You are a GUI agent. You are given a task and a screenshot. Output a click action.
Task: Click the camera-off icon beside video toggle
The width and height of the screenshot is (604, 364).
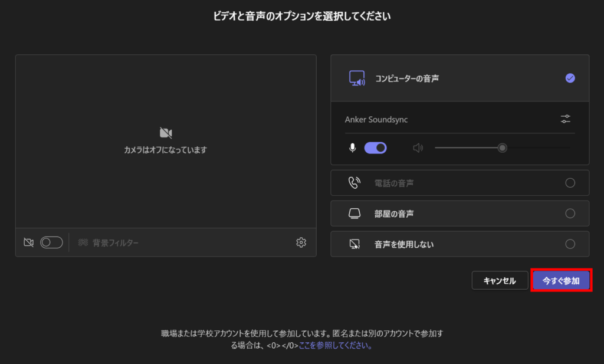click(28, 242)
